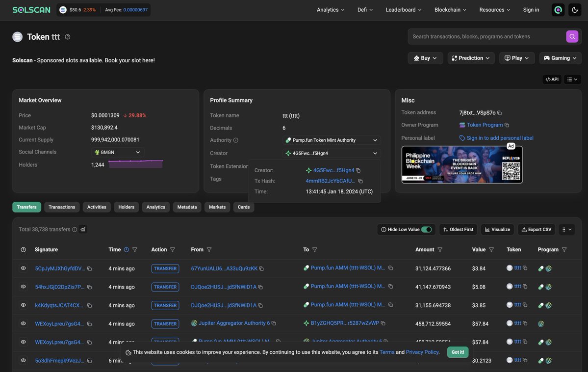Copy creator address in popup
This screenshot has height=372, width=588.
pos(358,170)
